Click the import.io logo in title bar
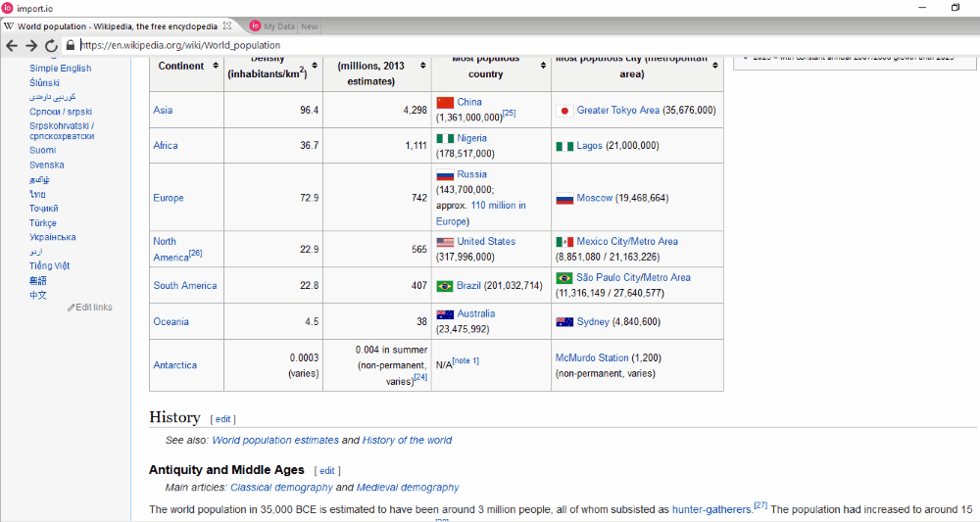Image resolution: width=980 pixels, height=522 pixels. click(7, 8)
